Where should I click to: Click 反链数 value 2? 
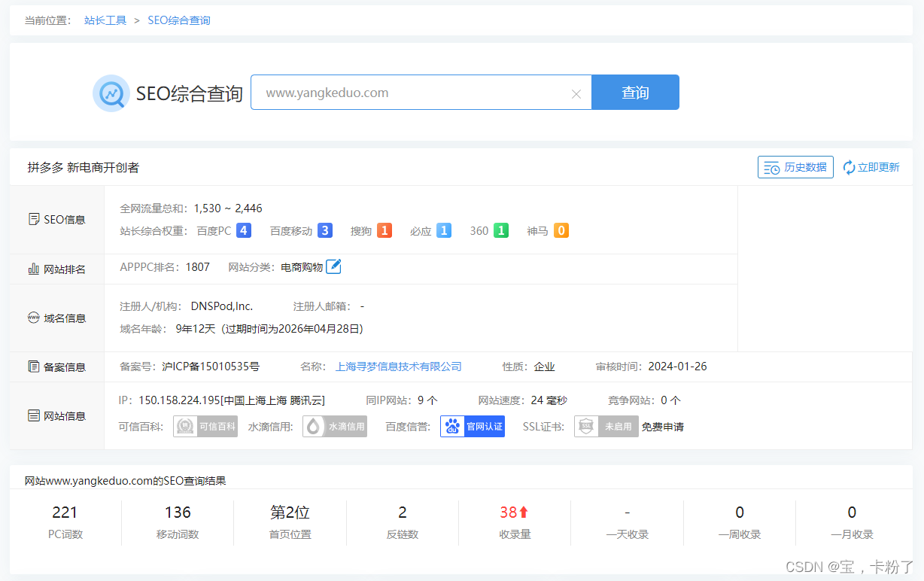coord(403,513)
